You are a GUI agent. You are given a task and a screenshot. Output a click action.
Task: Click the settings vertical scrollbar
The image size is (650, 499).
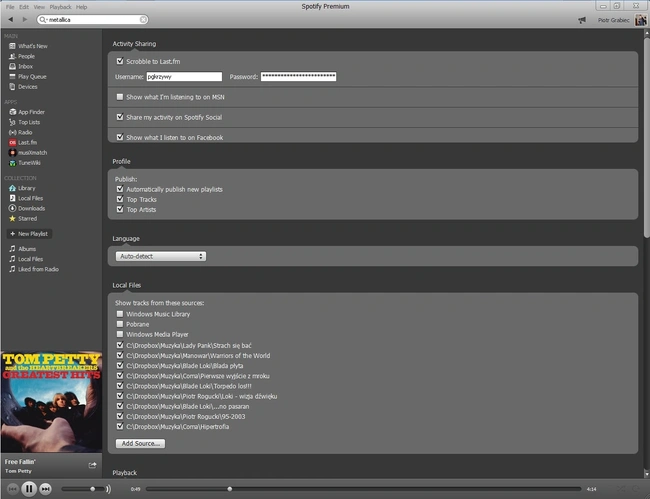[x=646, y=138]
